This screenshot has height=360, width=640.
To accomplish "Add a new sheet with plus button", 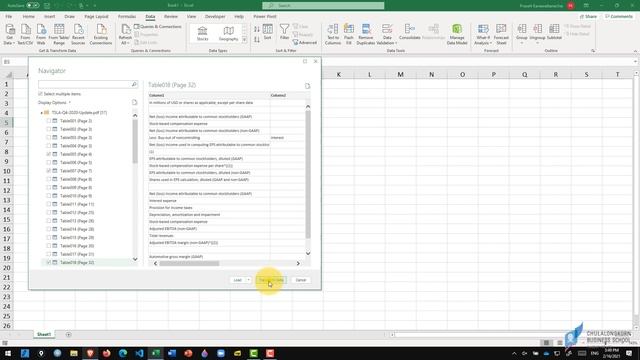I will (x=68, y=334).
